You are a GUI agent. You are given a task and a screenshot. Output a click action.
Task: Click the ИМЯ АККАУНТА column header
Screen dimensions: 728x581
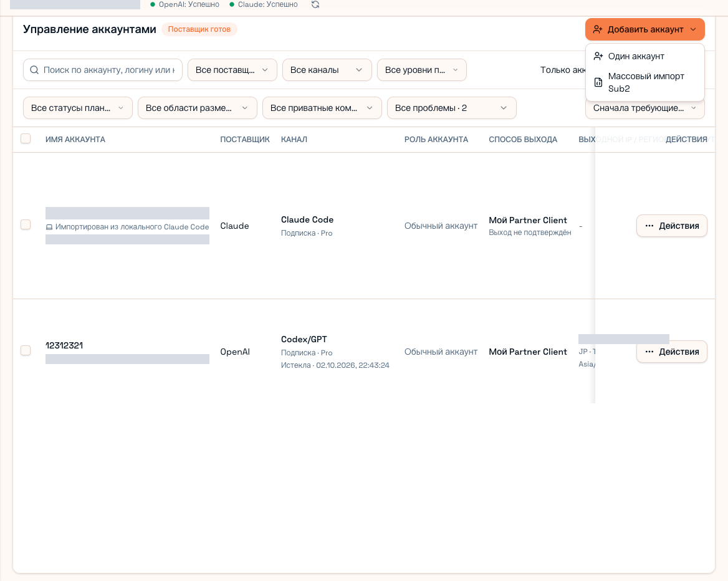pos(75,140)
